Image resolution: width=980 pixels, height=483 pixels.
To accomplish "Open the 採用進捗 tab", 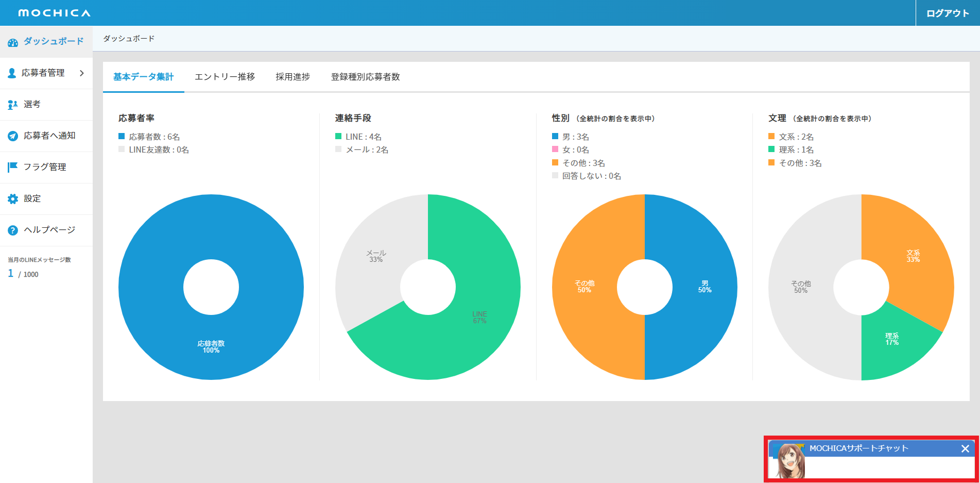I will [293, 77].
